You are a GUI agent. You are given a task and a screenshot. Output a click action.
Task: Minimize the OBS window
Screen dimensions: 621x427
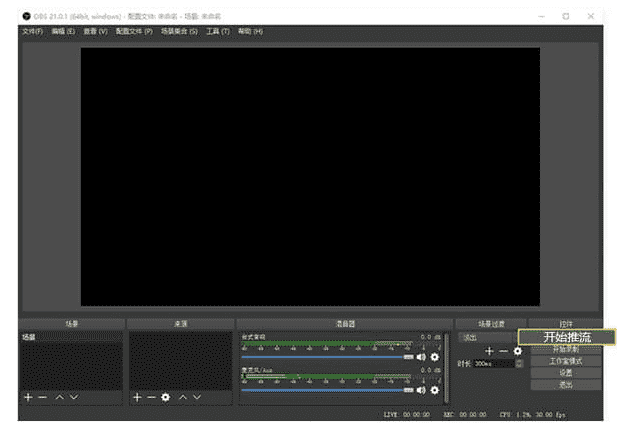pos(541,16)
